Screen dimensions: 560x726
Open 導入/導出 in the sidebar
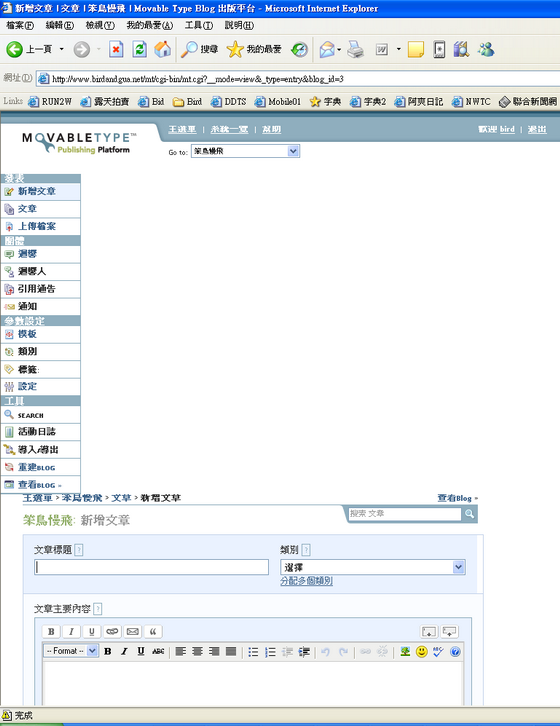click(40, 449)
